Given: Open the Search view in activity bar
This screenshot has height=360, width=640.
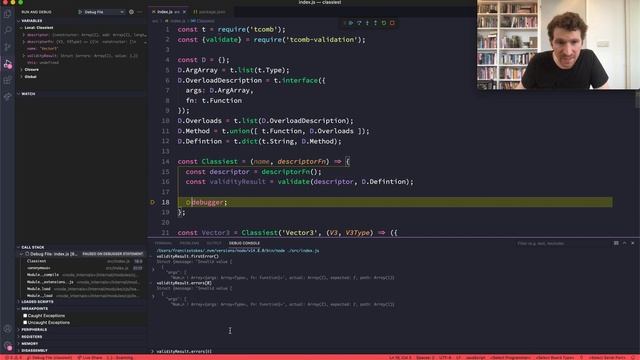Looking at the screenshot, I should [x=7, y=30].
